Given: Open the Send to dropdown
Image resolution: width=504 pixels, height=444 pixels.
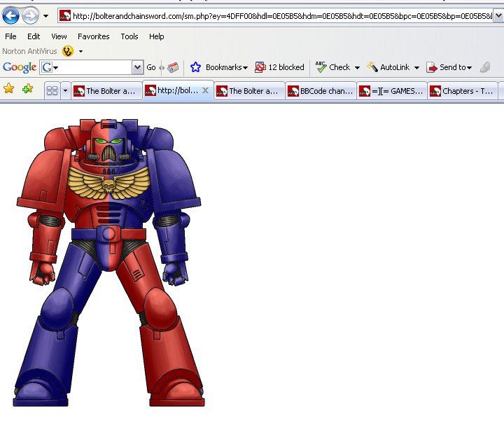Looking at the screenshot, I should [x=456, y=67].
